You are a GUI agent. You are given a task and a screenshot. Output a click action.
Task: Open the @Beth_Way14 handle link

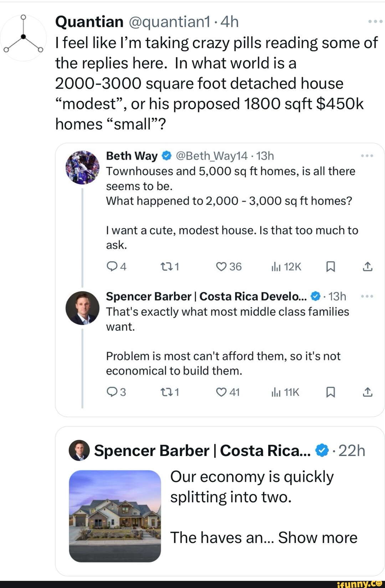[x=212, y=156]
